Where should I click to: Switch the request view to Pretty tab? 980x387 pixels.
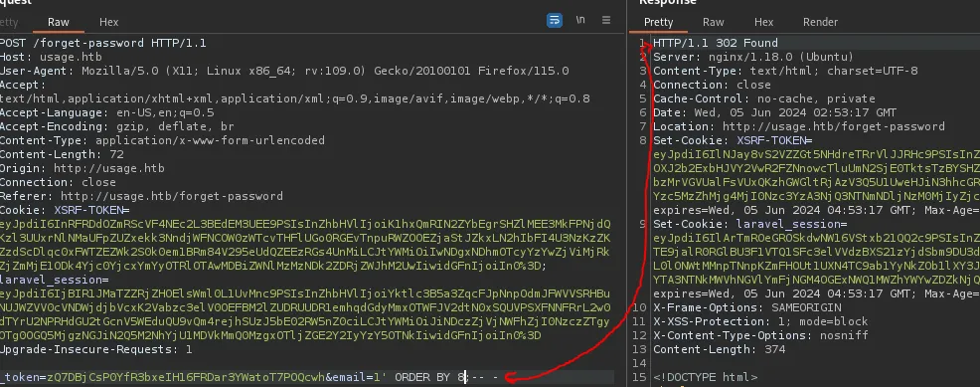click(x=9, y=22)
